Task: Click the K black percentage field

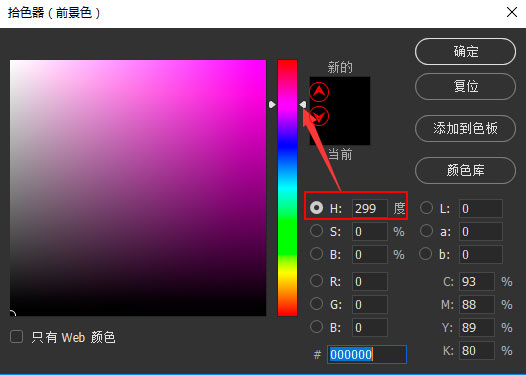Action: click(x=477, y=351)
